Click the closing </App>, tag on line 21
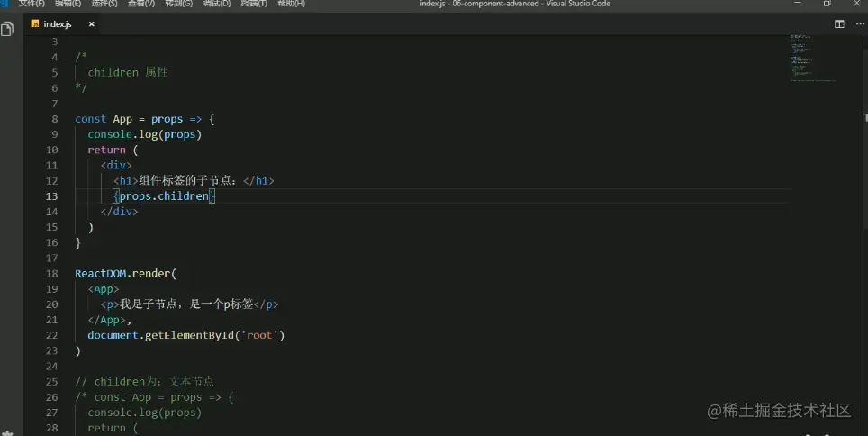The height and width of the screenshot is (436, 868). point(110,320)
